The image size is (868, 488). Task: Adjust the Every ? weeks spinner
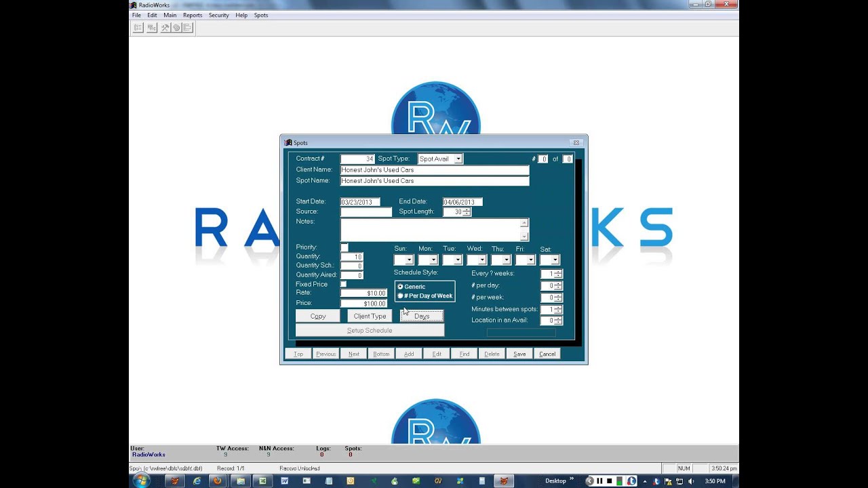558,274
